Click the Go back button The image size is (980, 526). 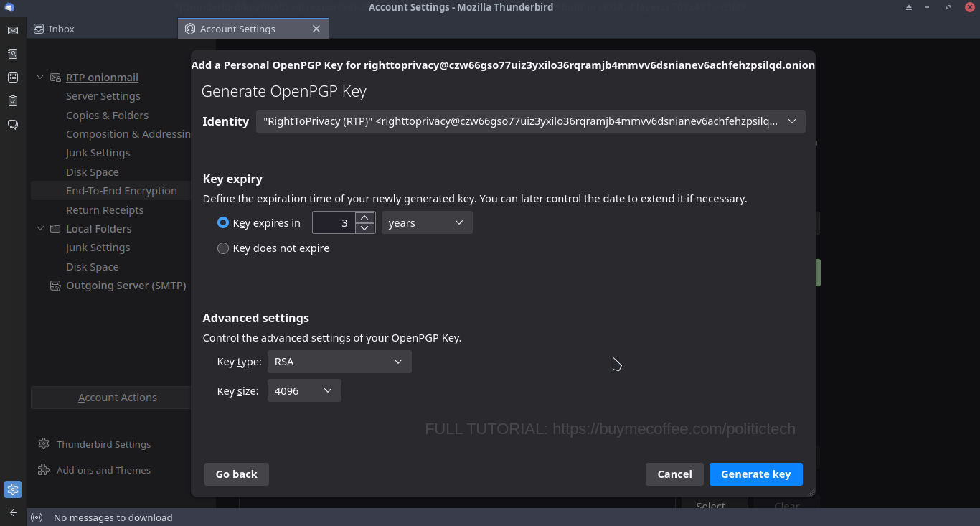pyautogui.click(x=237, y=474)
